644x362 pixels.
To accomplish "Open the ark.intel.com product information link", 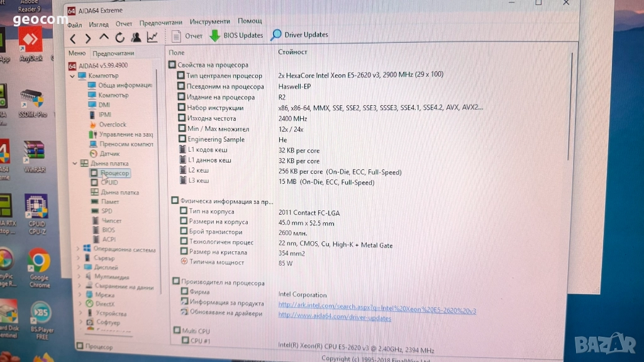I will tap(377, 308).
